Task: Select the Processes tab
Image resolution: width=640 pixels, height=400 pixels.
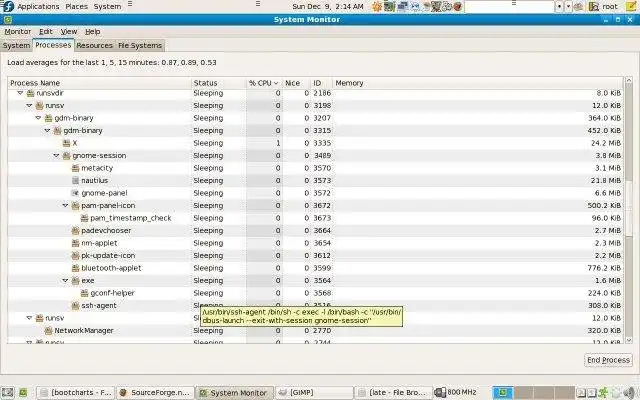Action: coord(53,45)
